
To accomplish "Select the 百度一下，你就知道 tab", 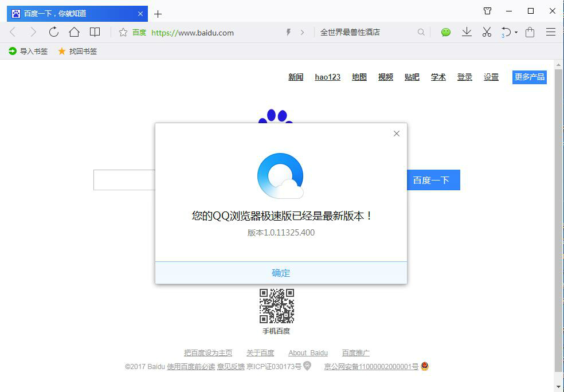I will tap(77, 14).
